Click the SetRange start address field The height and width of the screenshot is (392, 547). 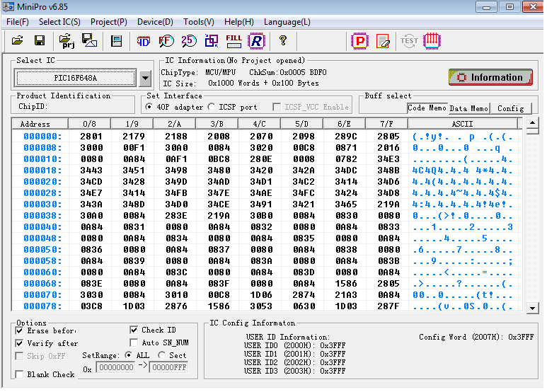(x=115, y=367)
